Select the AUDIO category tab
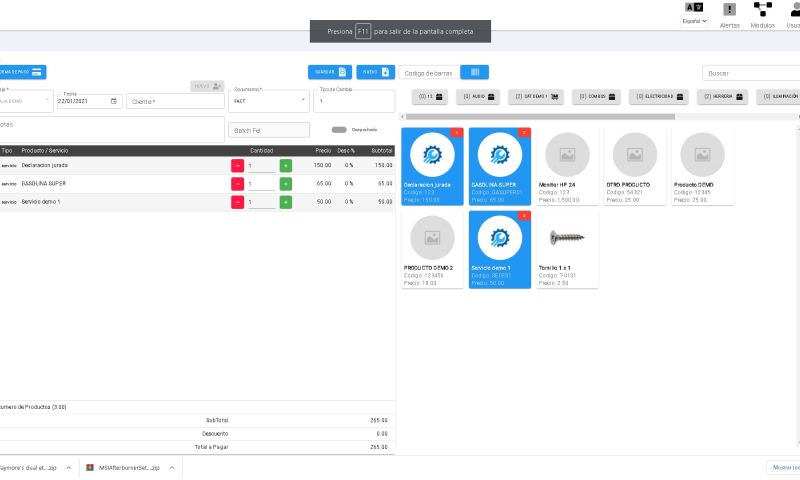The height and width of the screenshot is (480, 800). (478, 97)
